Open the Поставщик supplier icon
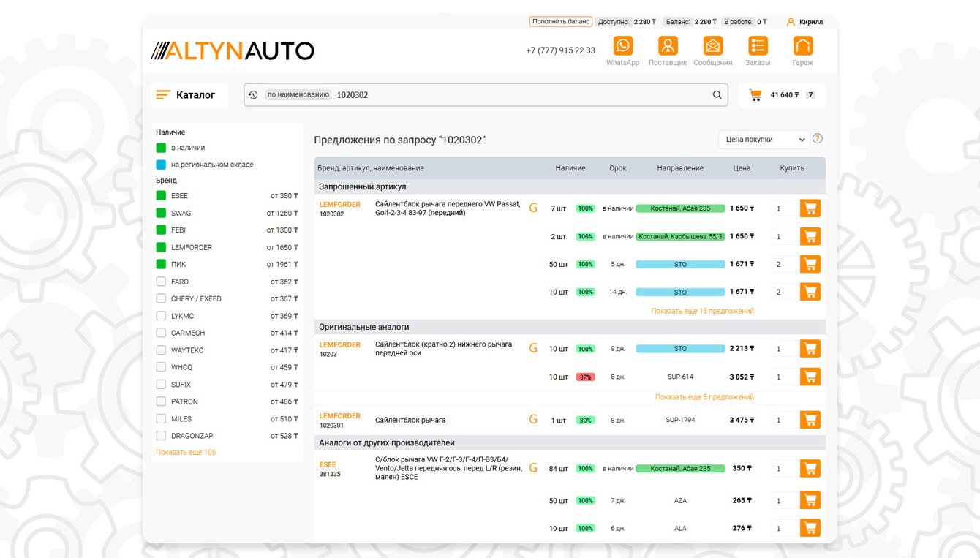Screen dimensions: 980x558 (668, 46)
